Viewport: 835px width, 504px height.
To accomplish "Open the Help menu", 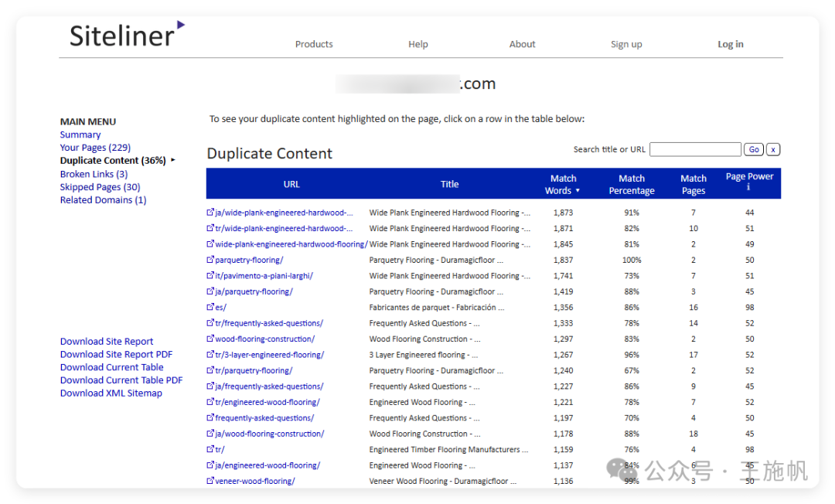I will pos(418,44).
